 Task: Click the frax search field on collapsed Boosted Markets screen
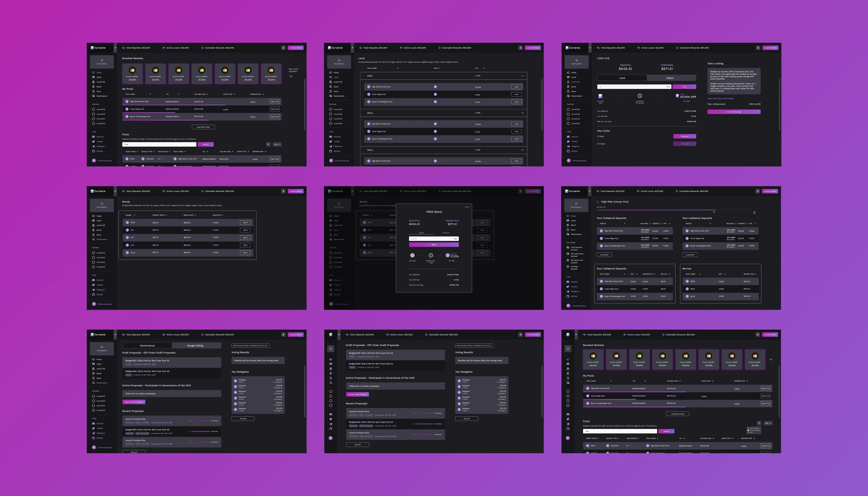pyautogui.click(x=620, y=431)
